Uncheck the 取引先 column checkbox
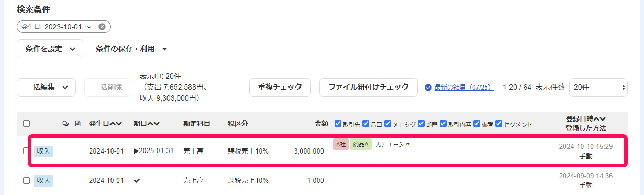The height and width of the screenshot is (195, 644). (338, 124)
